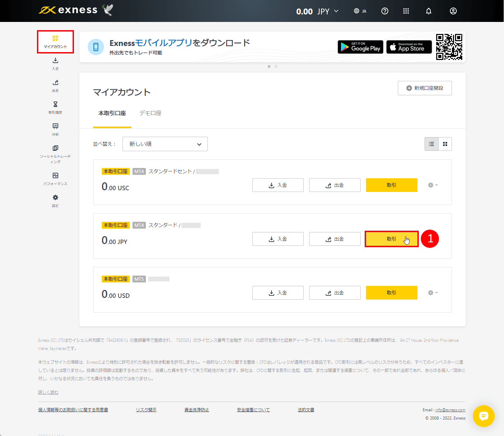
Task: Click the マイアカウント page heading
Action: [122, 92]
